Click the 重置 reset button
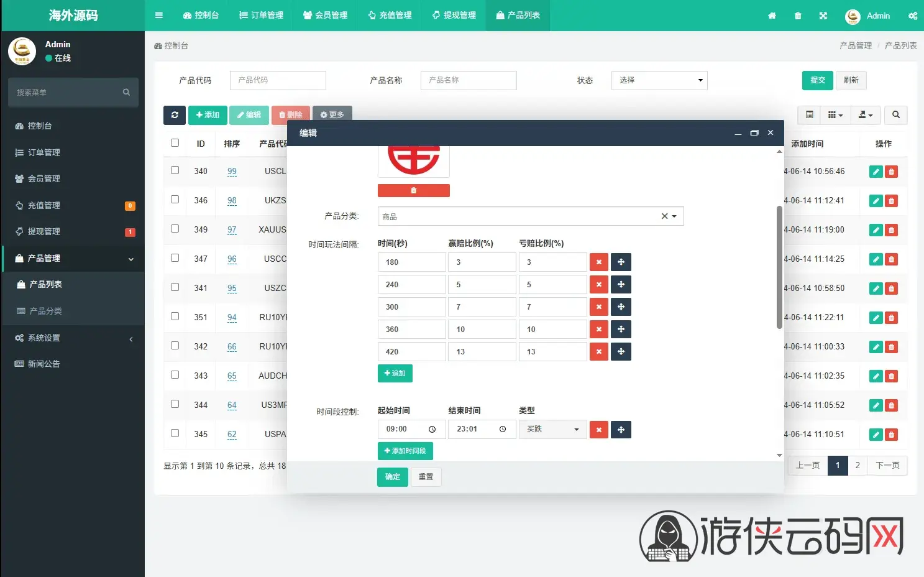The width and height of the screenshot is (924, 577). tap(426, 477)
